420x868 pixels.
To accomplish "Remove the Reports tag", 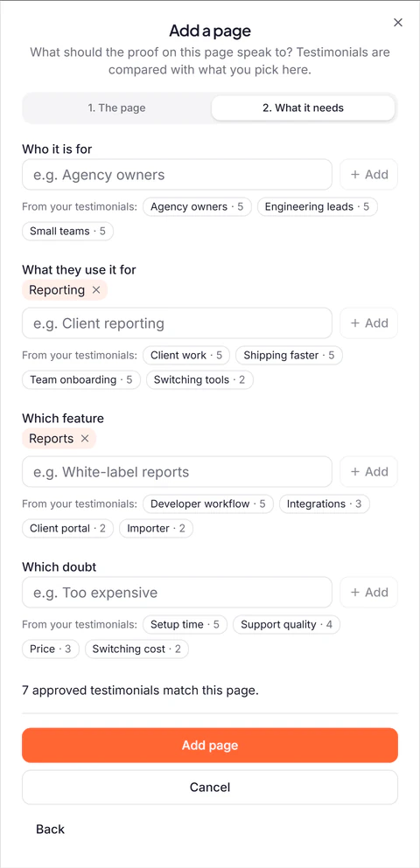I will click(x=85, y=439).
